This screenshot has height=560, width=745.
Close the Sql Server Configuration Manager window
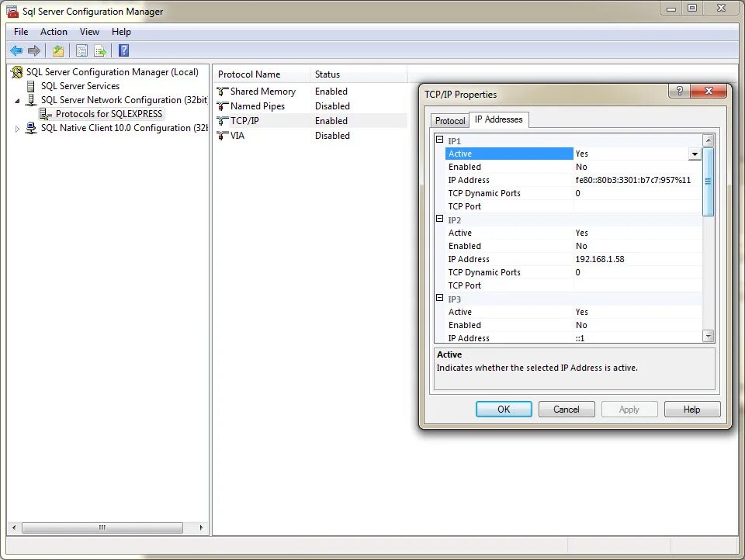coord(721,8)
